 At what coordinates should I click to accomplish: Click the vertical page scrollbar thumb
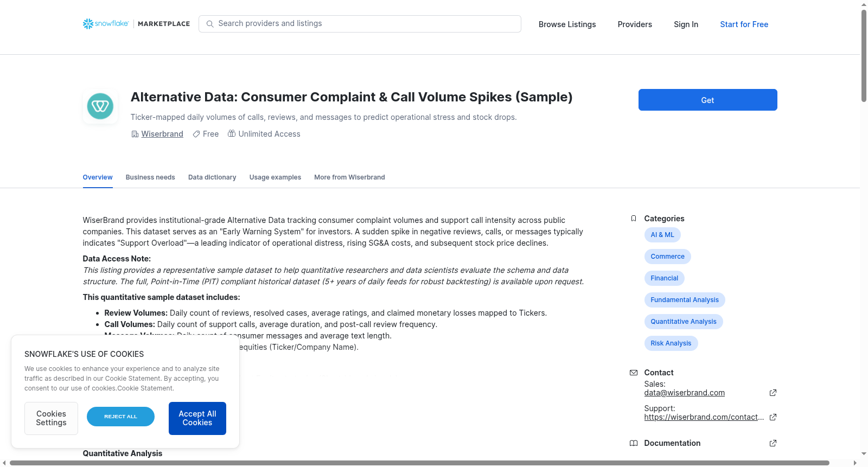864,55
